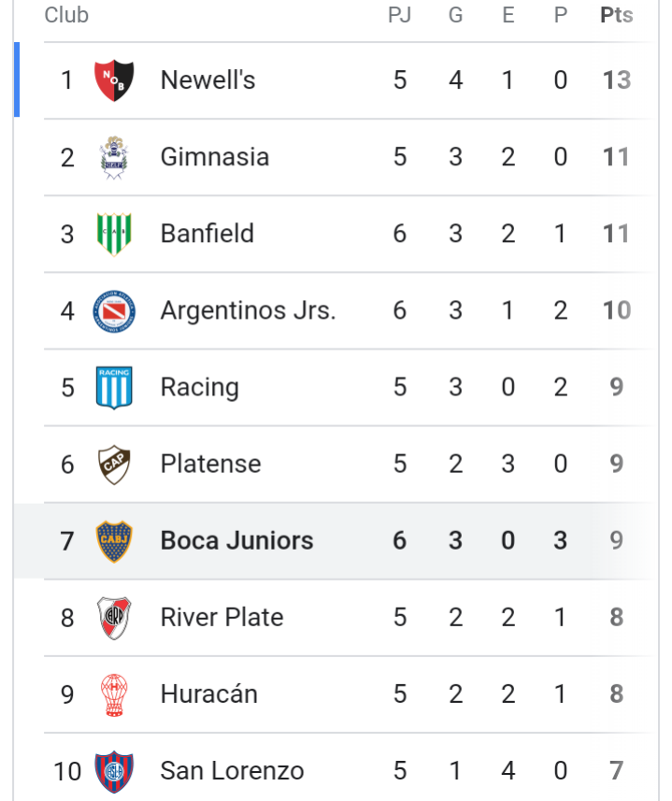672x801 pixels.
Task: Click the Huracán balloon logo
Action: (114, 694)
